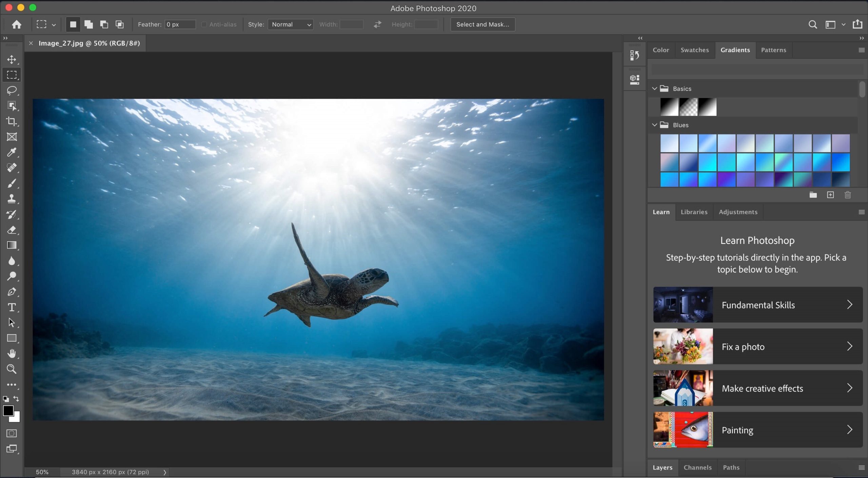Select the Hand tool
The width and height of the screenshot is (868, 478).
pos(12,353)
